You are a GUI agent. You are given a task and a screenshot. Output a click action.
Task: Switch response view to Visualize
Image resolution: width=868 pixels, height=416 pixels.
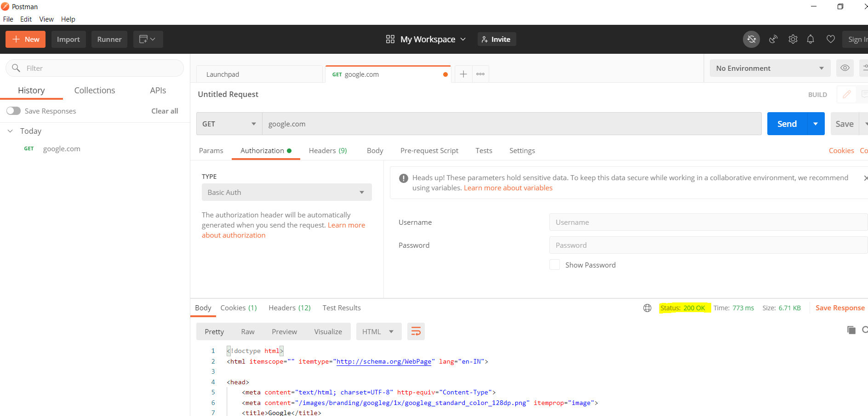[328, 331]
